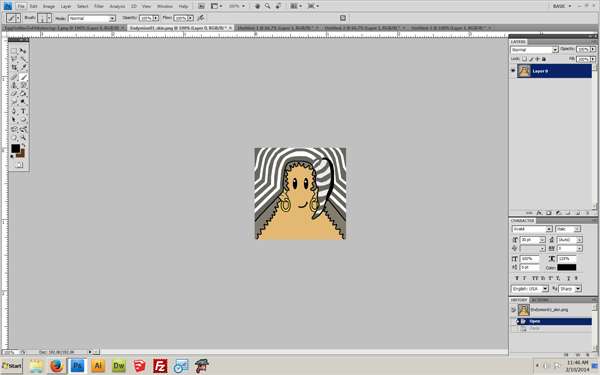Select the Ellipse shape tool
Image resolution: width=600 pixels, height=375 pixels.
pyautogui.click(x=23, y=119)
